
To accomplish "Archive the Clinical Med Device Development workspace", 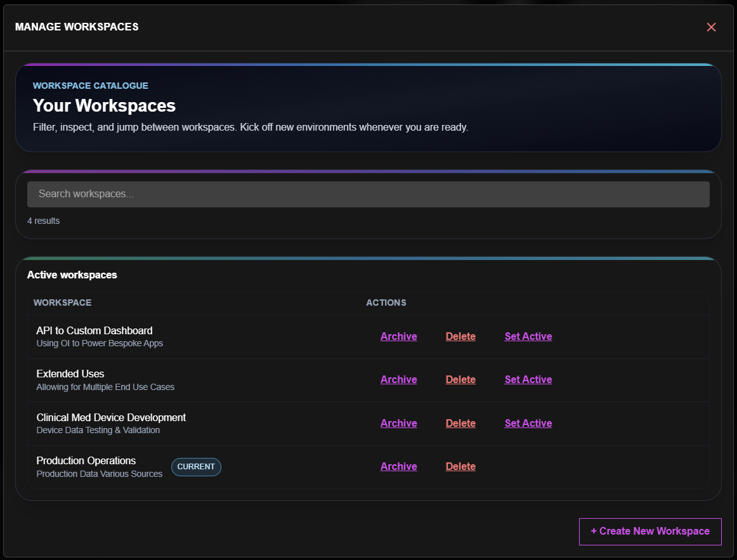I will pos(398,423).
